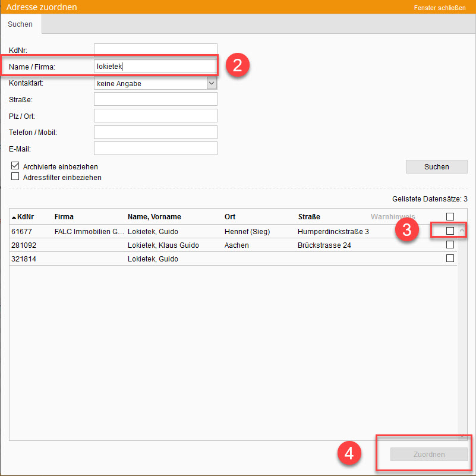Click 'Fenster schließen' link
This screenshot has height=476, width=476.
pyautogui.click(x=439, y=8)
